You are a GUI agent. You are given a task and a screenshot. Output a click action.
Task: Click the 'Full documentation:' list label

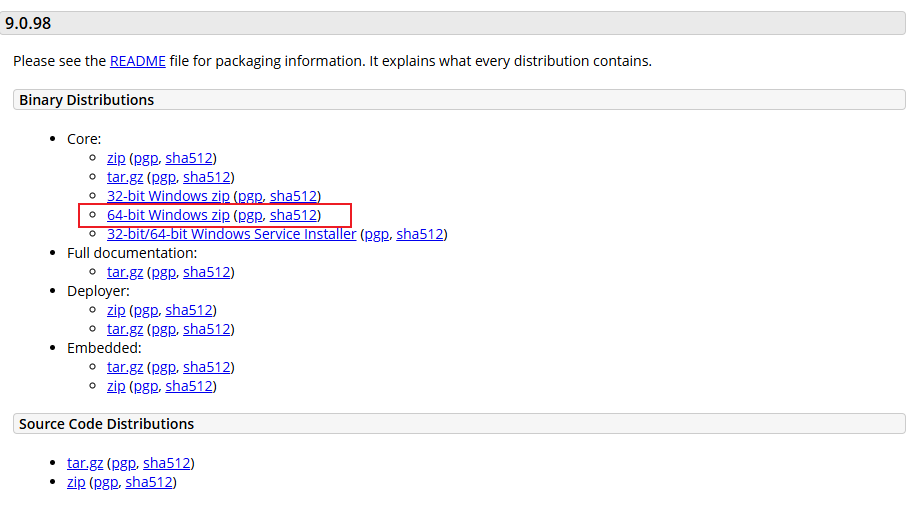point(132,253)
